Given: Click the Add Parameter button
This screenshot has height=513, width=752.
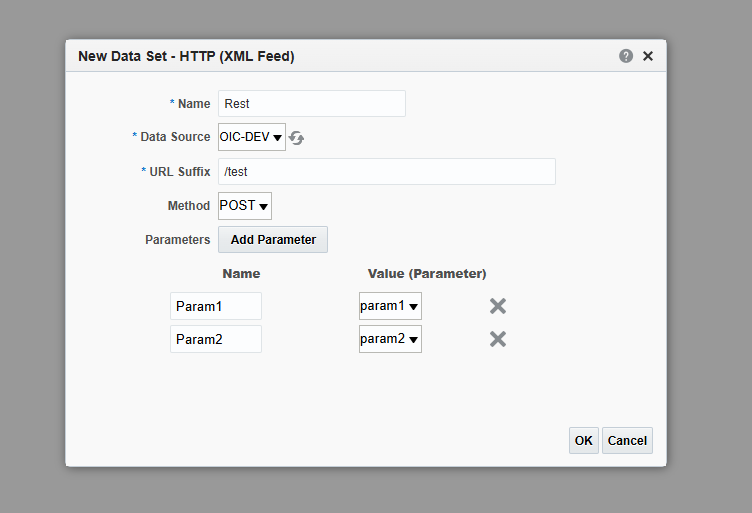Looking at the screenshot, I should coord(273,240).
